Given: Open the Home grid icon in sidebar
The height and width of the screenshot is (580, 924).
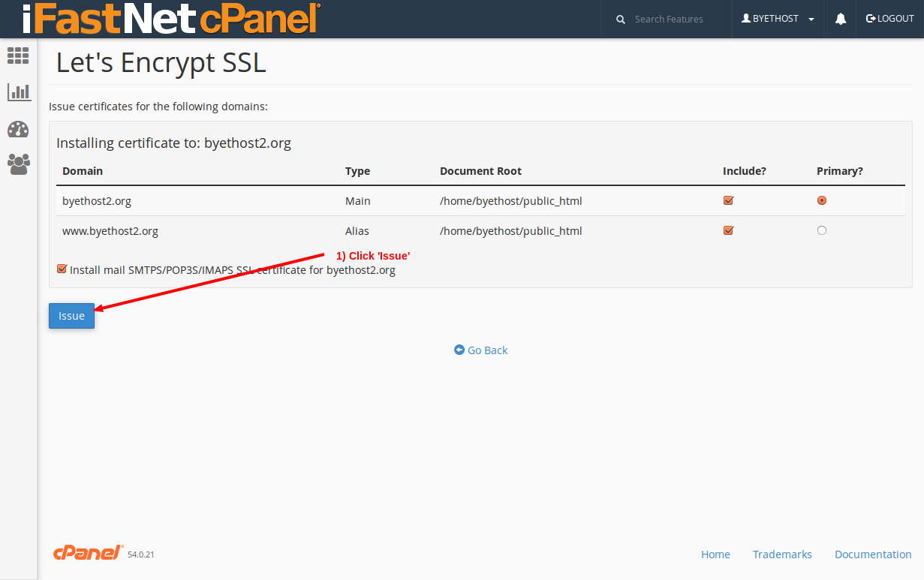Looking at the screenshot, I should (18, 55).
